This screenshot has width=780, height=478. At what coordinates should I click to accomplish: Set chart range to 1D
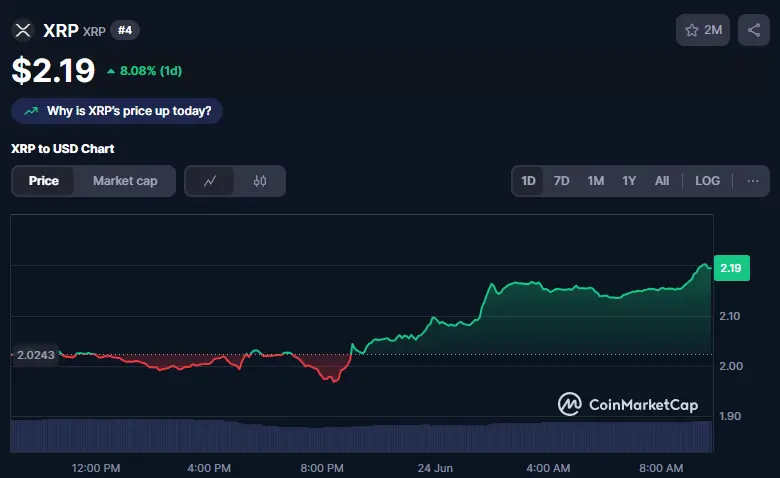pyautogui.click(x=528, y=181)
